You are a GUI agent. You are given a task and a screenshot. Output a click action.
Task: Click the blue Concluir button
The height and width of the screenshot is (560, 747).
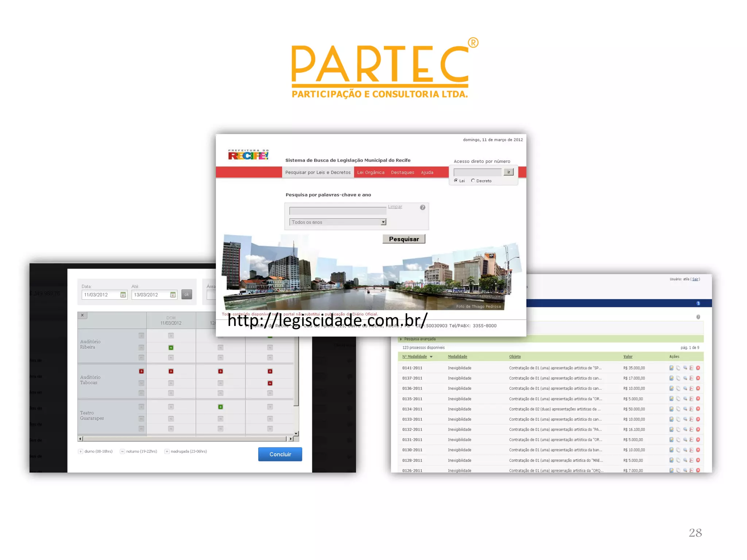(280, 454)
